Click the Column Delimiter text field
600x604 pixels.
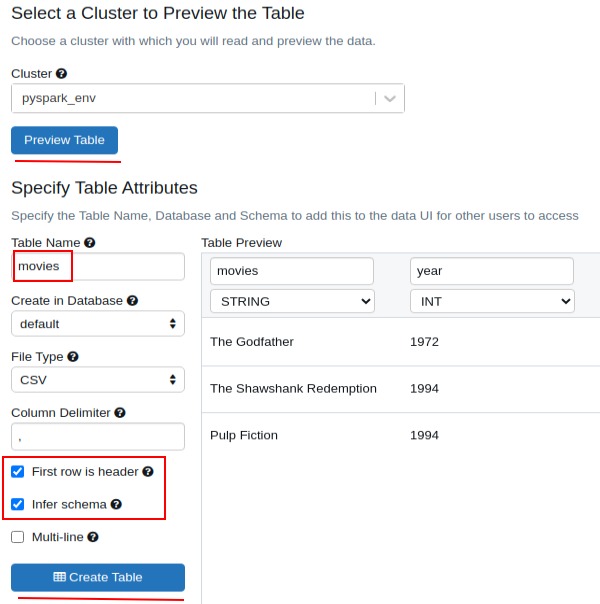click(98, 437)
